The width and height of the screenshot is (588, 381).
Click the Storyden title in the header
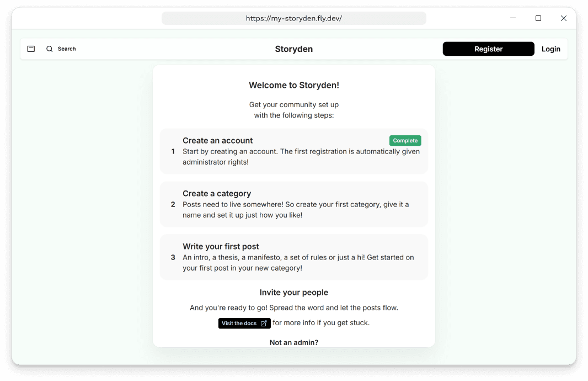(x=293, y=49)
